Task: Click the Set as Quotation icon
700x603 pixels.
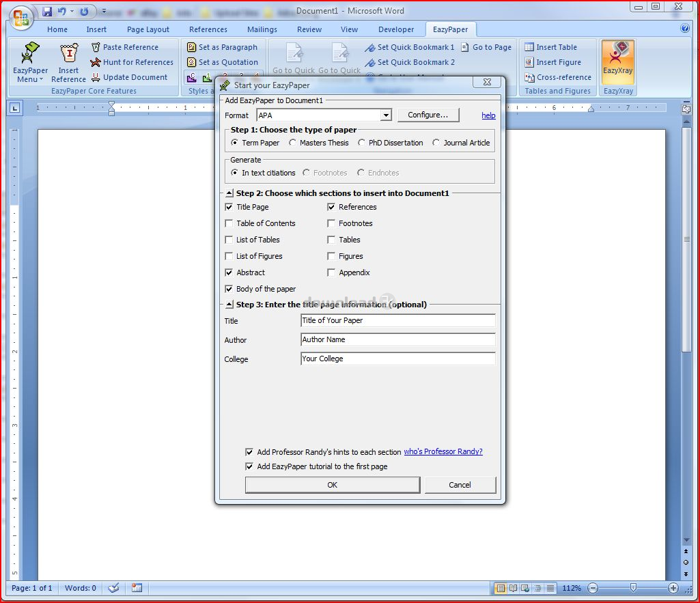Action: point(191,62)
